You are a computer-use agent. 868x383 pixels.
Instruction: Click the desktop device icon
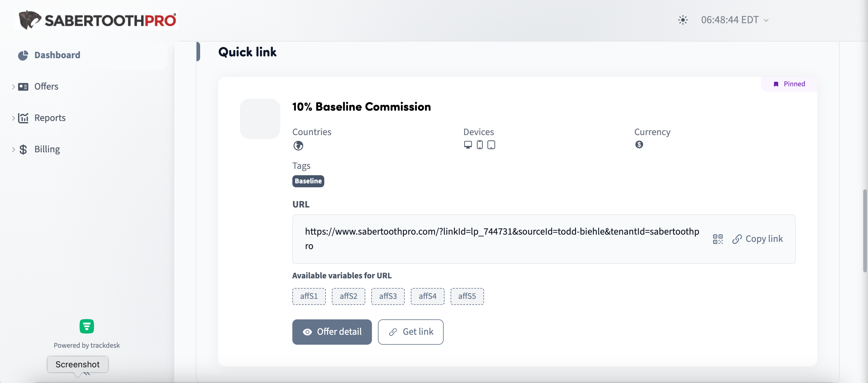[468, 145]
